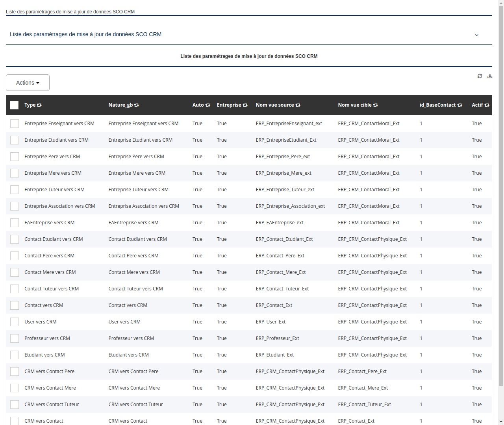The height and width of the screenshot is (425, 504).
Task: Click the download report icon
Action: click(x=490, y=76)
